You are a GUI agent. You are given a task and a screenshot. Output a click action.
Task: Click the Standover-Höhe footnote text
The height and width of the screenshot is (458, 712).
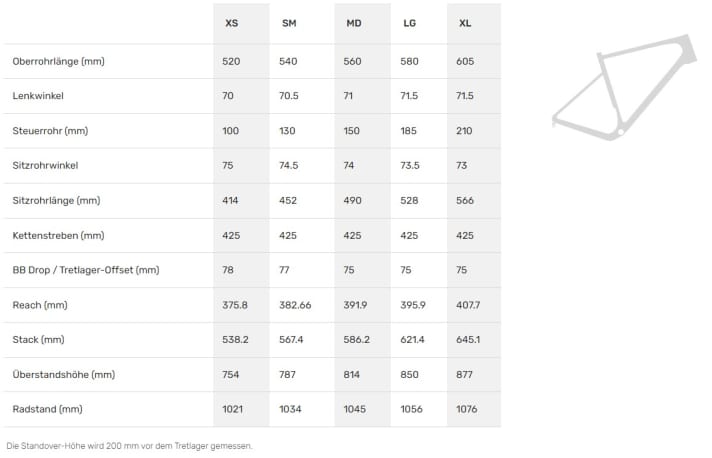point(129,446)
